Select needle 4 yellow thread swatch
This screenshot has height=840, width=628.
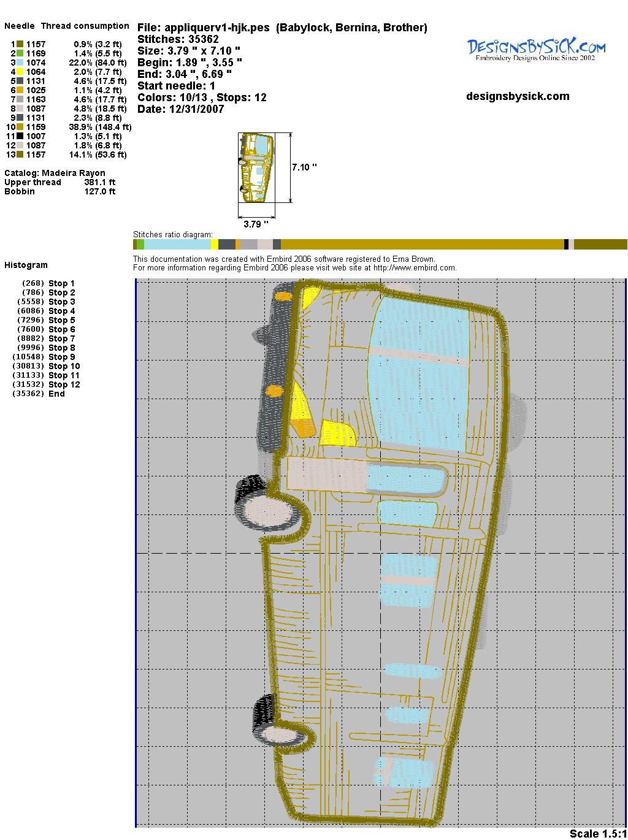click(x=20, y=72)
